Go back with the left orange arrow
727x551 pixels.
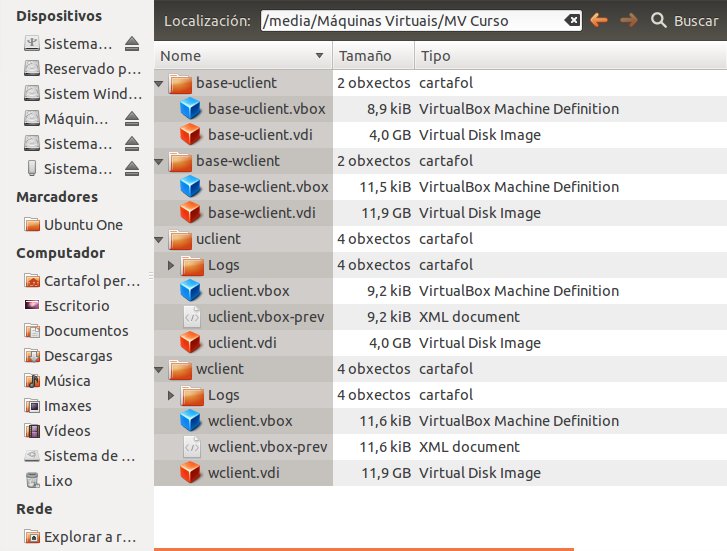599,20
